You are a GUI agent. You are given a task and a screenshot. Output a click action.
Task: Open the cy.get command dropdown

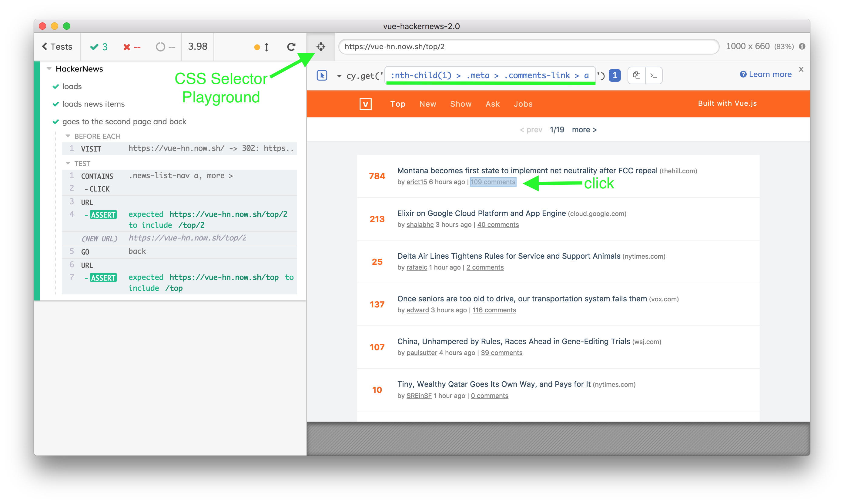tap(339, 75)
